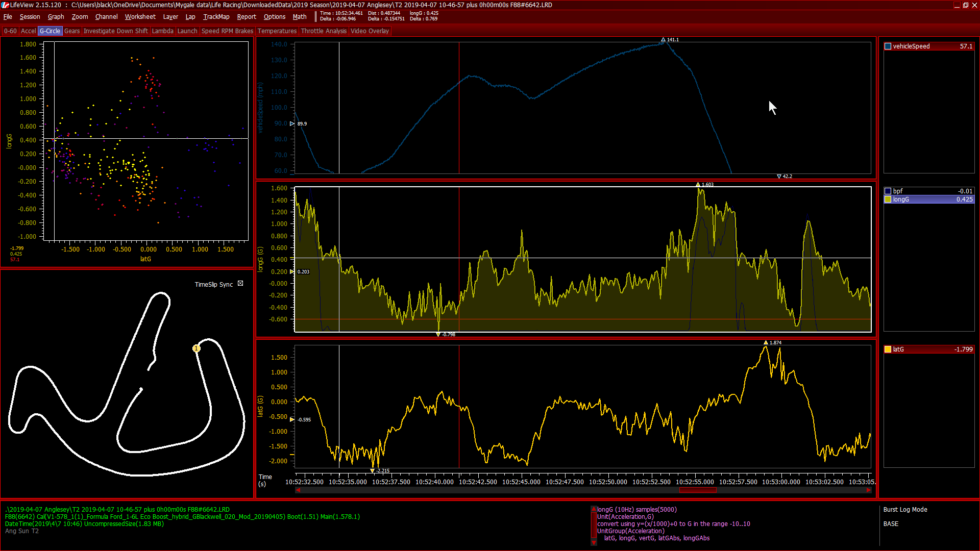980x551 pixels.
Task: Open the Graph menu
Action: click(56, 17)
